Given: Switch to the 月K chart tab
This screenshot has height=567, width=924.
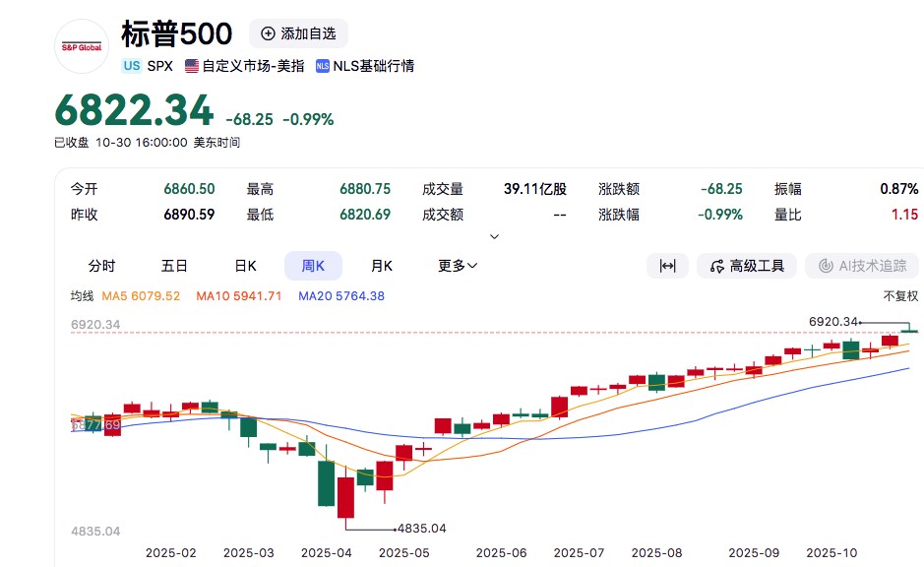Looking at the screenshot, I should (381, 266).
